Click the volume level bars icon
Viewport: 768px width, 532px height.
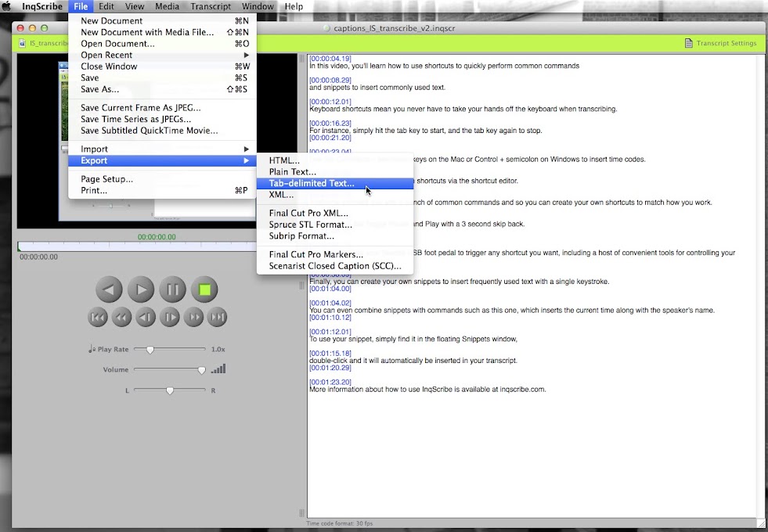click(x=218, y=369)
